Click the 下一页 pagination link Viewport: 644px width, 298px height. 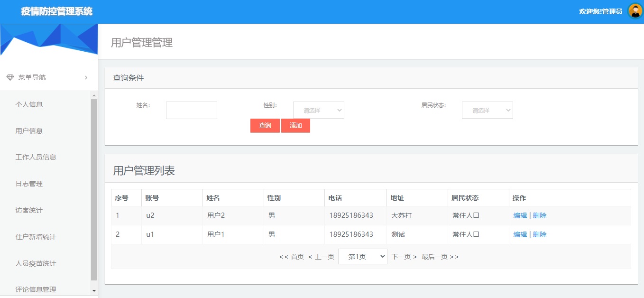401,256
